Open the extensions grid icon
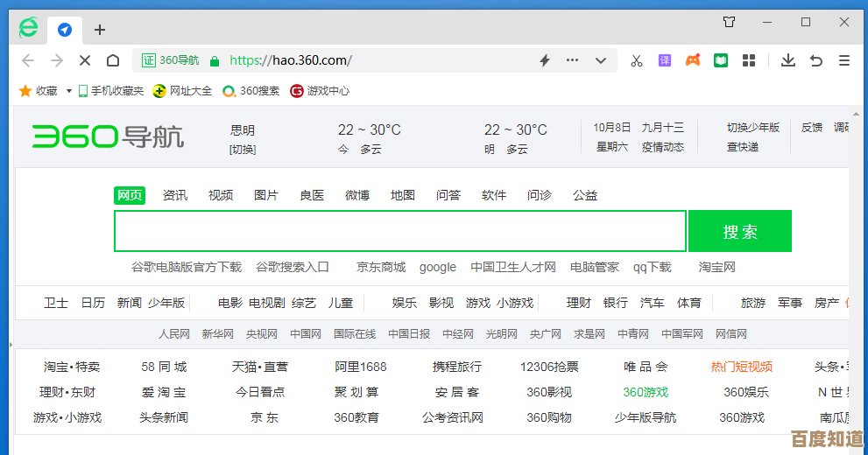Image resolution: width=868 pixels, height=455 pixels. pos(749,60)
